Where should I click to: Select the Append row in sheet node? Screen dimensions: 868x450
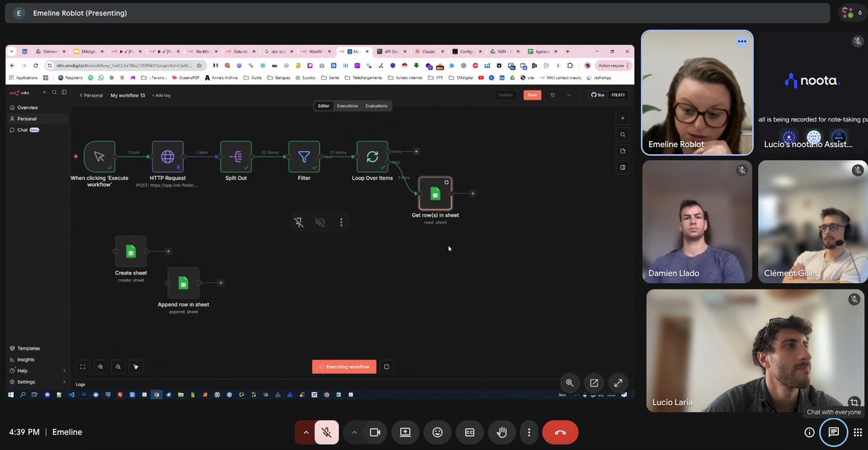tap(183, 283)
